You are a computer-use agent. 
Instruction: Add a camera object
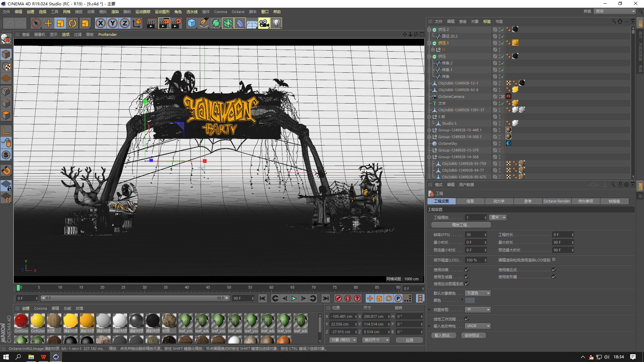pyautogui.click(x=264, y=23)
